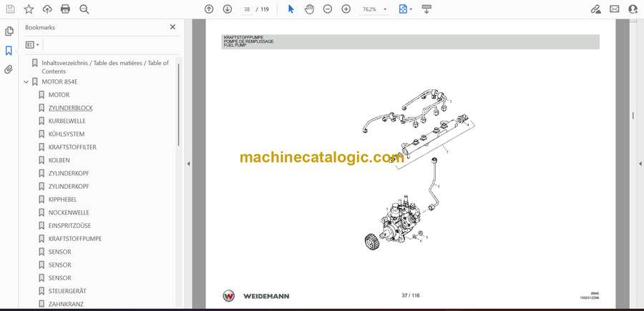Collapse the left navigation pane arrow
The height and width of the screenshot is (311, 644).
click(x=188, y=164)
